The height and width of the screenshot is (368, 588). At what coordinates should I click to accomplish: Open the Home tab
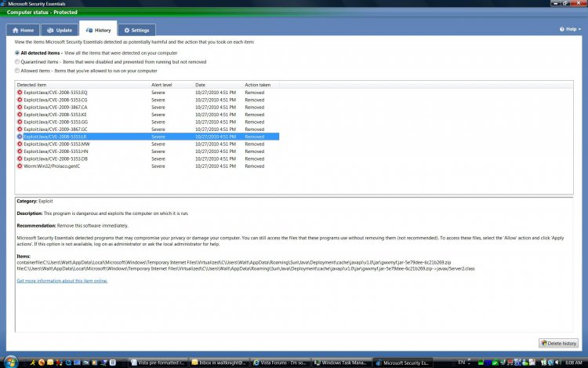click(23, 30)
